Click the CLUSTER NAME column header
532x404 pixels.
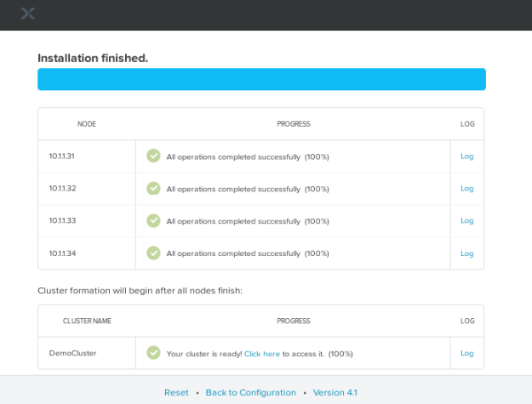tap(87, 321)
